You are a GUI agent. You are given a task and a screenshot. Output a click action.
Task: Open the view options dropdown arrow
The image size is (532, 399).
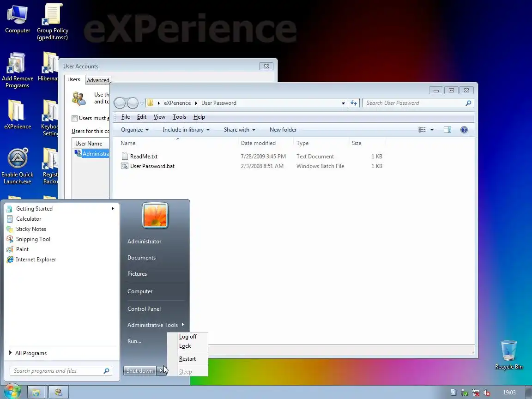tap(432, 130)
